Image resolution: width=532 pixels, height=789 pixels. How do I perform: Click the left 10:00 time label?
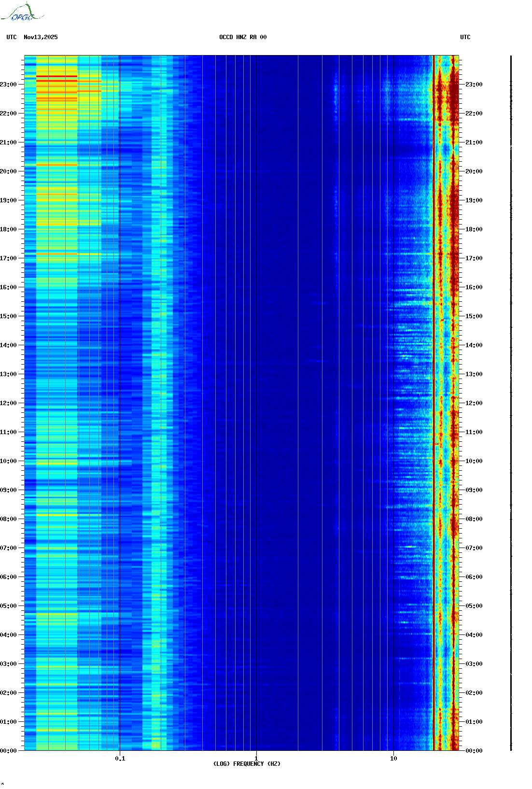[x=8, y=461]
